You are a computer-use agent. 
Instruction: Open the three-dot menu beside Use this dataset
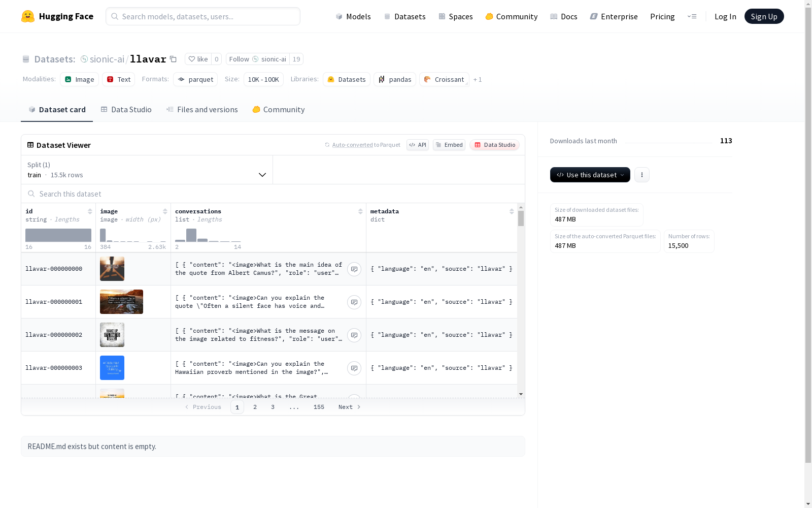pos(642,175)
